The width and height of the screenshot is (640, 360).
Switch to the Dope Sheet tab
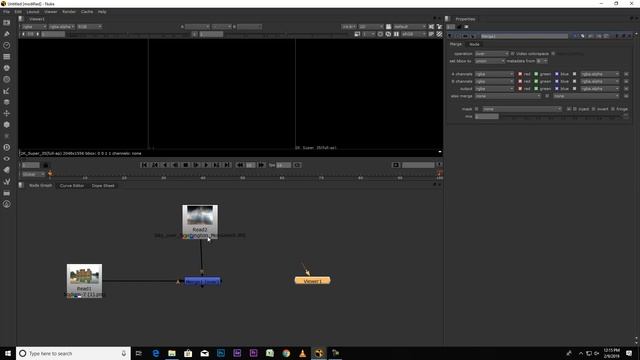103,186
